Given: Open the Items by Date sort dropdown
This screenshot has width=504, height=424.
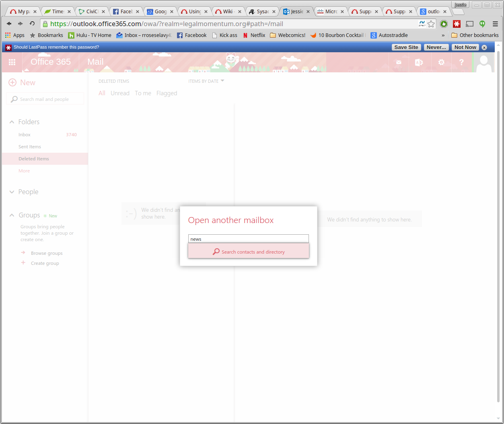Looking at the screenshot, I should 206,81.
